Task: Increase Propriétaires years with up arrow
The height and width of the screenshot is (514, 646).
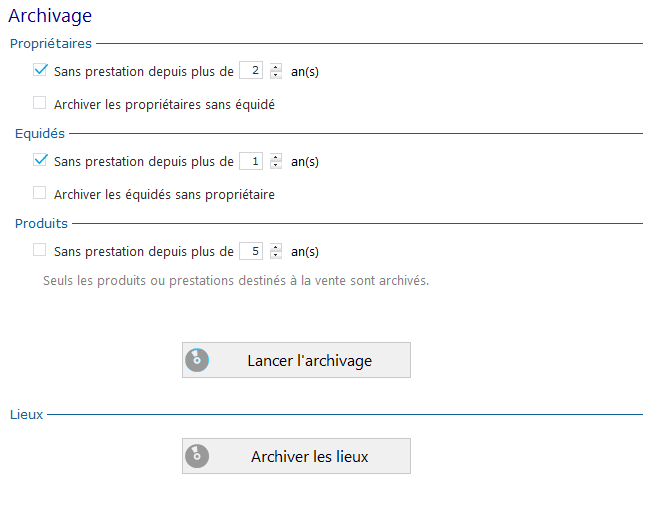Action: (276, 67)
